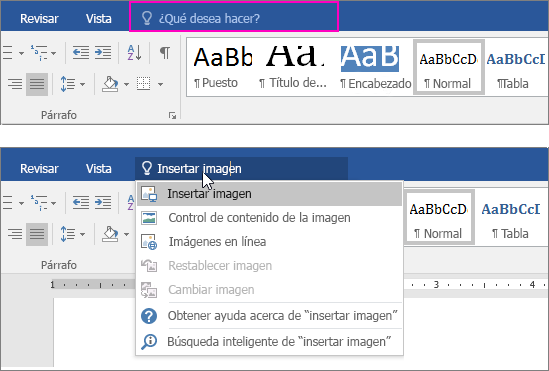Screen dimensions: 549x371
Task: Open Revisar tab in upper ribbon
Action: coord(39,19)
